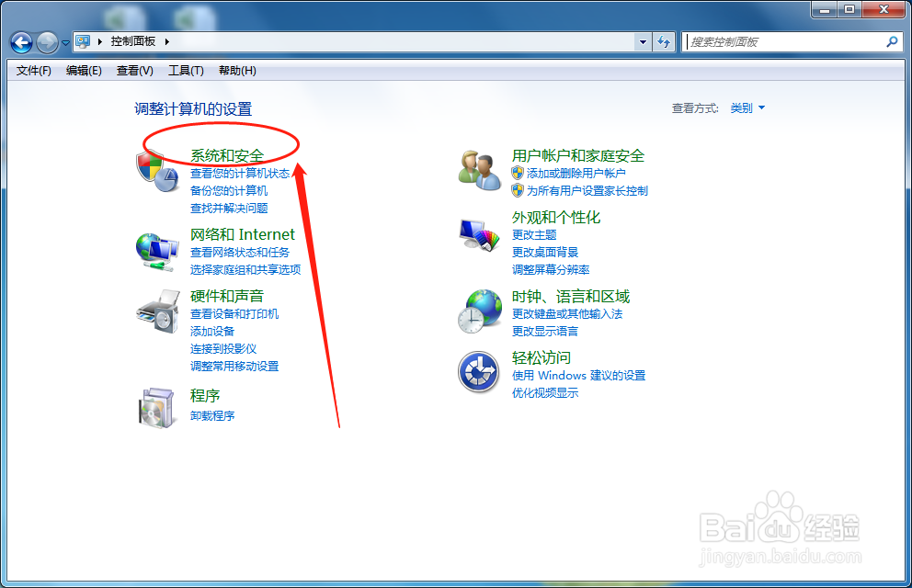
Task: Click the 添加或删除用户帐户 link
Action: [x=576, y=173]
